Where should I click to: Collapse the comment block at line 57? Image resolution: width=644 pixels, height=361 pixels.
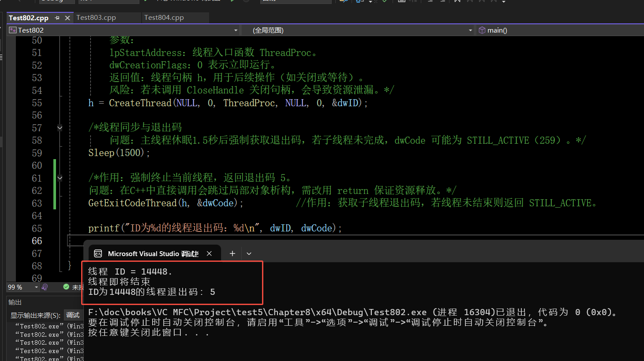point(60,128)
